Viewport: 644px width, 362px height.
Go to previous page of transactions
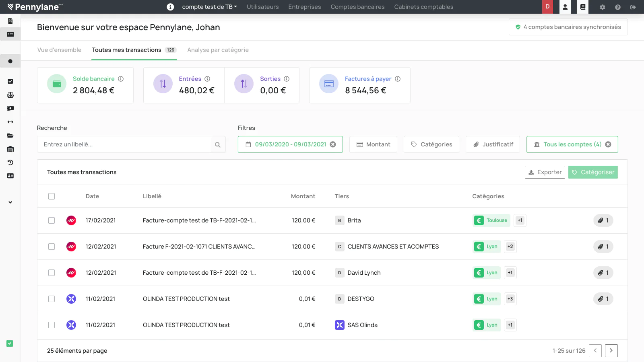coord(595,351)
